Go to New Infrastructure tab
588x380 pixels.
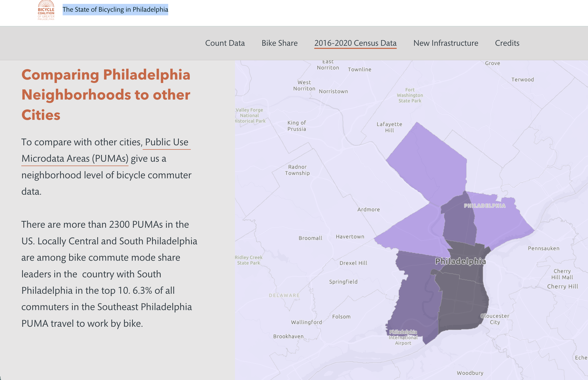click(446, 43)
